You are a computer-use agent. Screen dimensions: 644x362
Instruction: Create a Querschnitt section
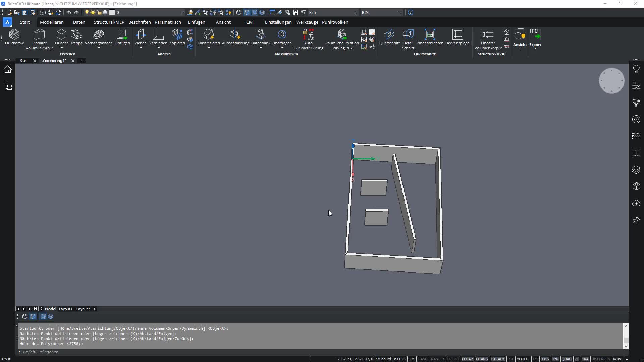point(389,37)
